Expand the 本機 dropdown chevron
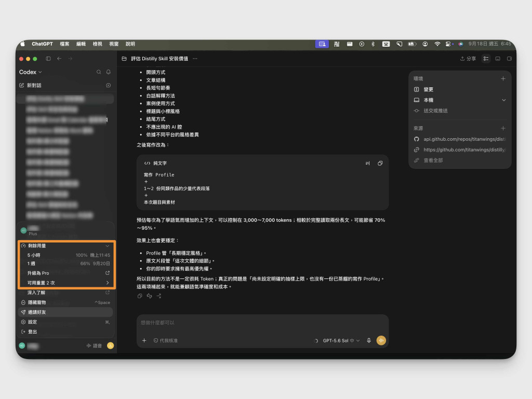This screenshot has height=399, width=532. click(504, 100)
